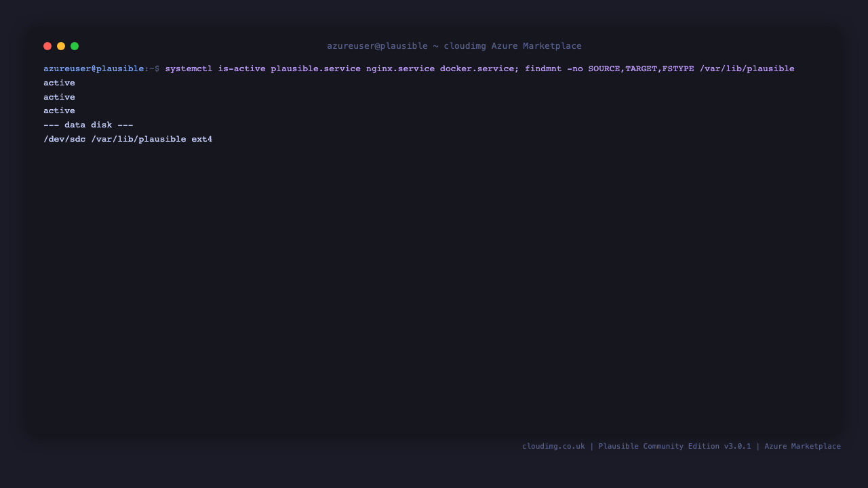Click the --- data disk --- line

[x=88, y=125]
